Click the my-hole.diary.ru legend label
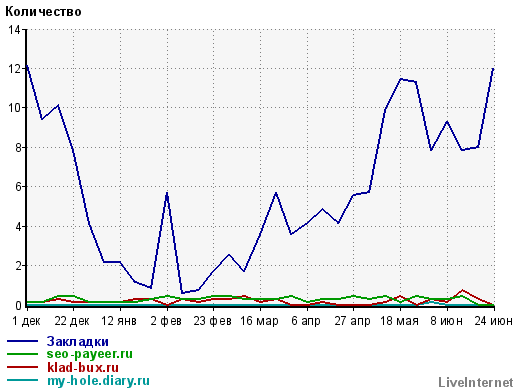Screen dimensions: 520x392 (x=98, y=381)
